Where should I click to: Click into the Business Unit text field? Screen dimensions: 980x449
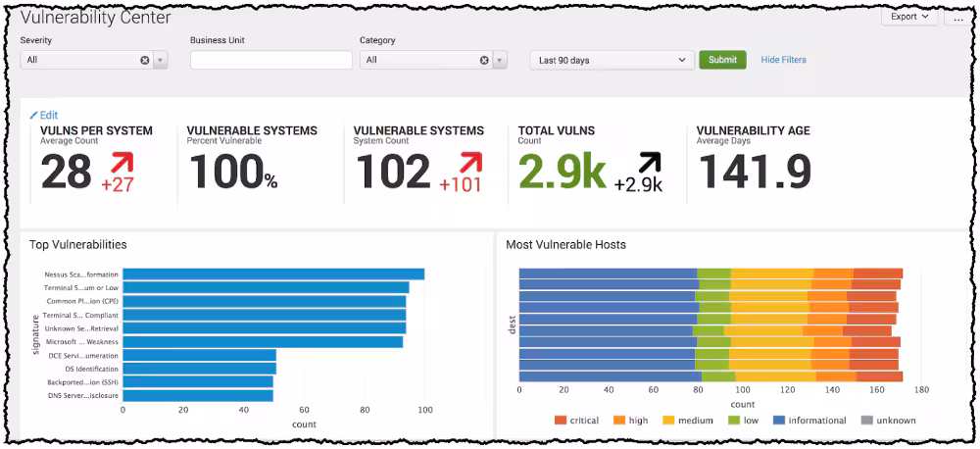click(271, 61)
